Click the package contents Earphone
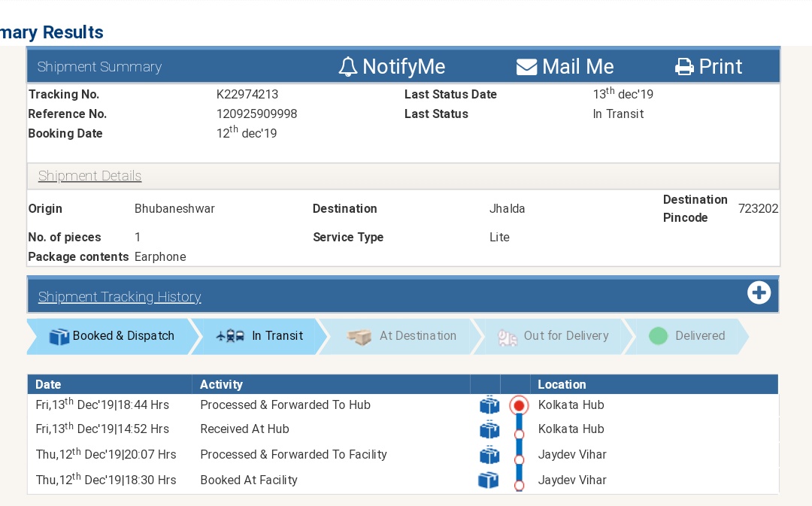This screenshot has width=812, height=506. [x=160, y=257]
